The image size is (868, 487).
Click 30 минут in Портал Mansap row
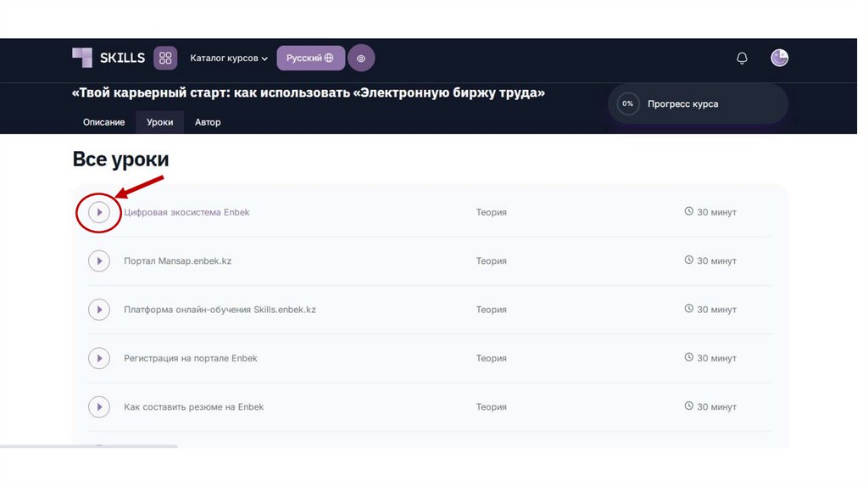(716, 261)
